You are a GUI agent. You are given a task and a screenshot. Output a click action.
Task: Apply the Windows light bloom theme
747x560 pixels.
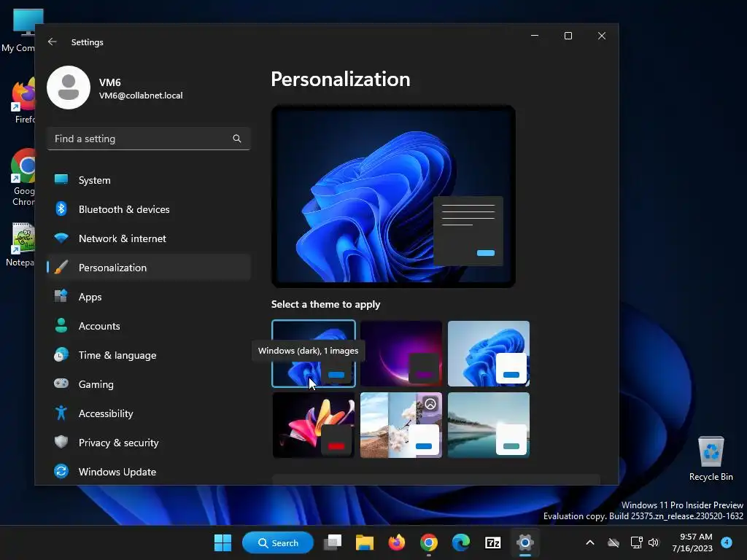tap(489, 354)
